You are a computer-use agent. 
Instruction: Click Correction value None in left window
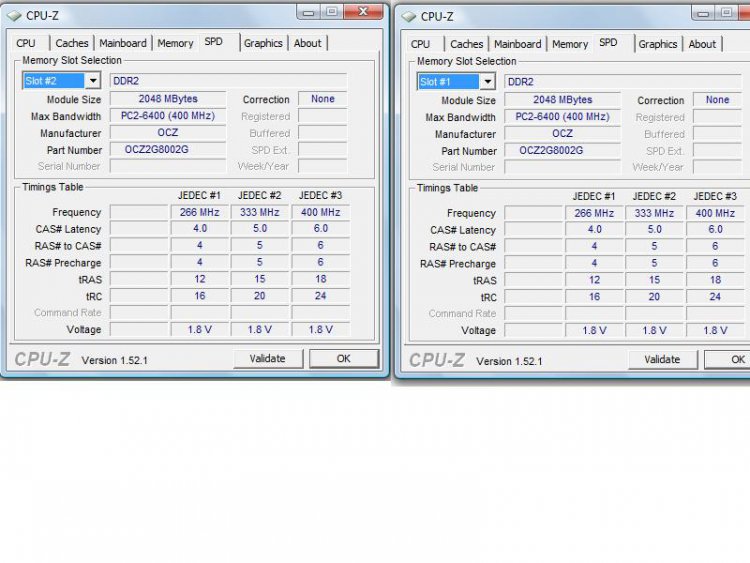(323, 99)
